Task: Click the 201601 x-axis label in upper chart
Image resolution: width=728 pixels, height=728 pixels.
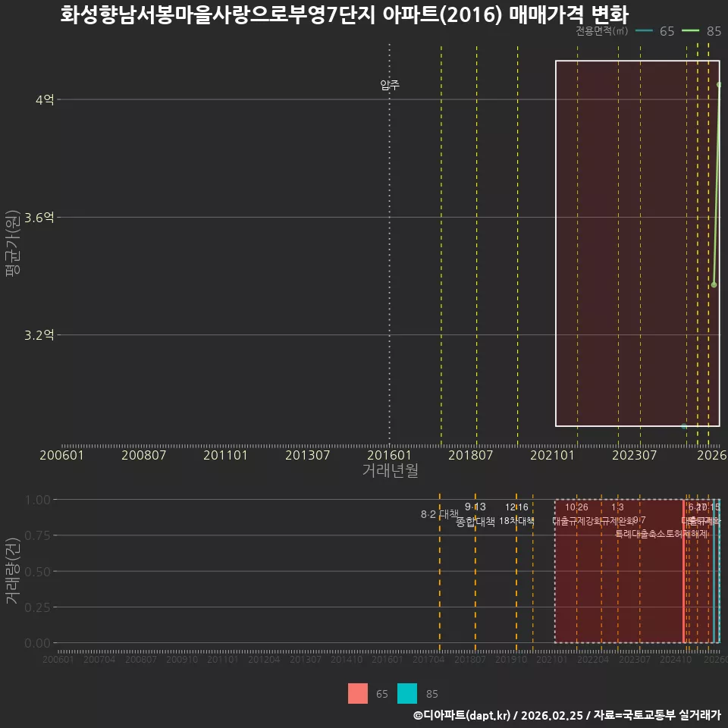Action: 389,455
